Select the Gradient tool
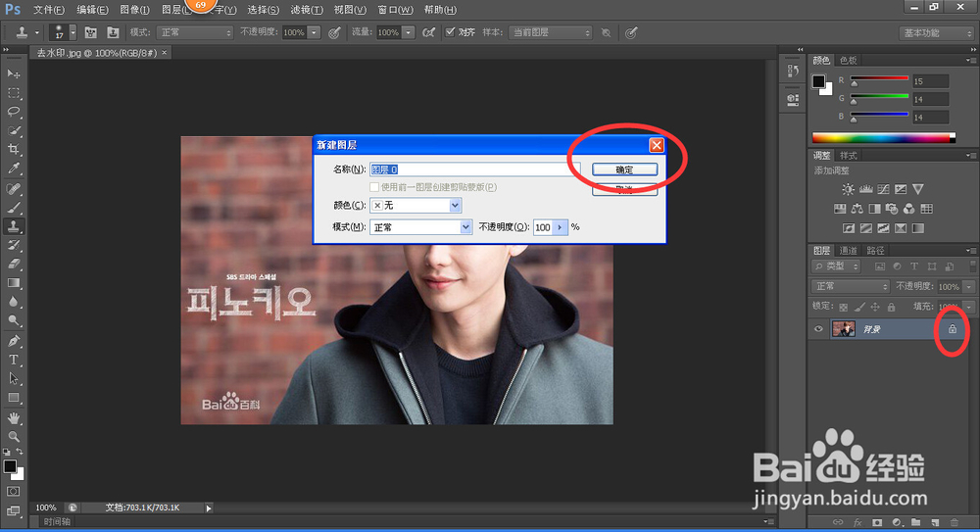 13,282
